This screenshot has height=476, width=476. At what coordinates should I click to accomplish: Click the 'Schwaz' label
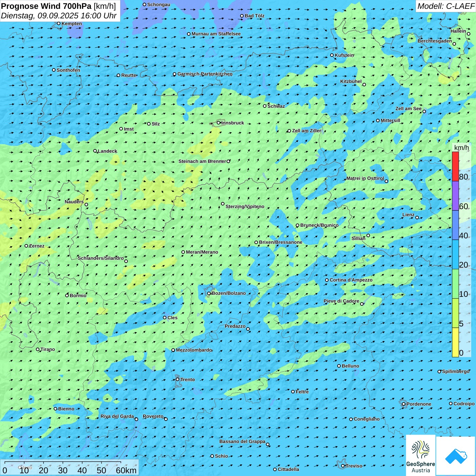(x=276, y=106)
